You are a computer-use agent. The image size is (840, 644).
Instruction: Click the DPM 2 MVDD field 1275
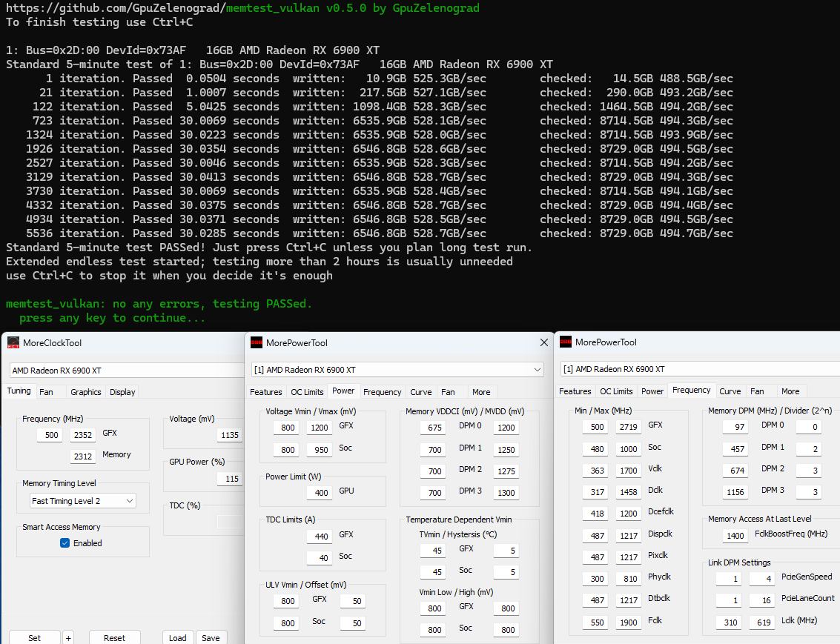click(x=506, y=471)
